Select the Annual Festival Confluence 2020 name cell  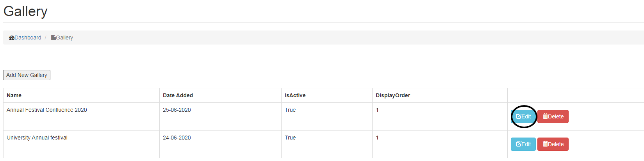point(47,110)
